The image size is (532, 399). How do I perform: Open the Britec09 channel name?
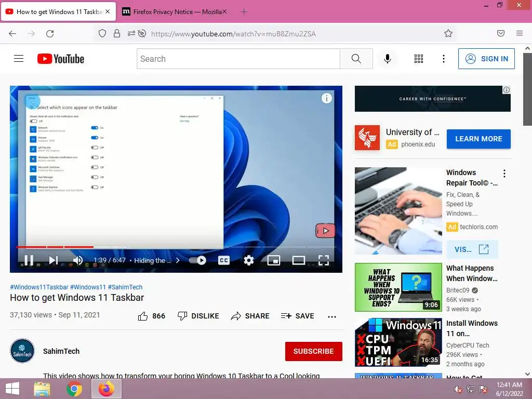click(458, 290)
